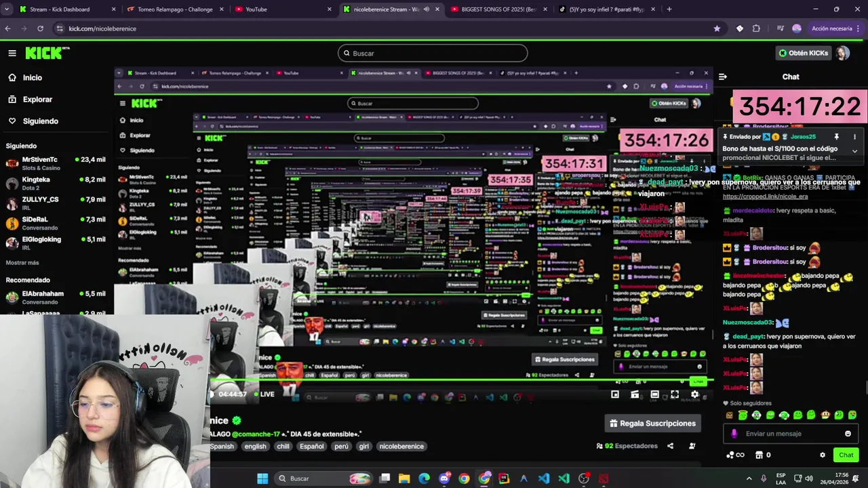Toggle theater mode in player
868x488 pixels.
tap(654, 394)
